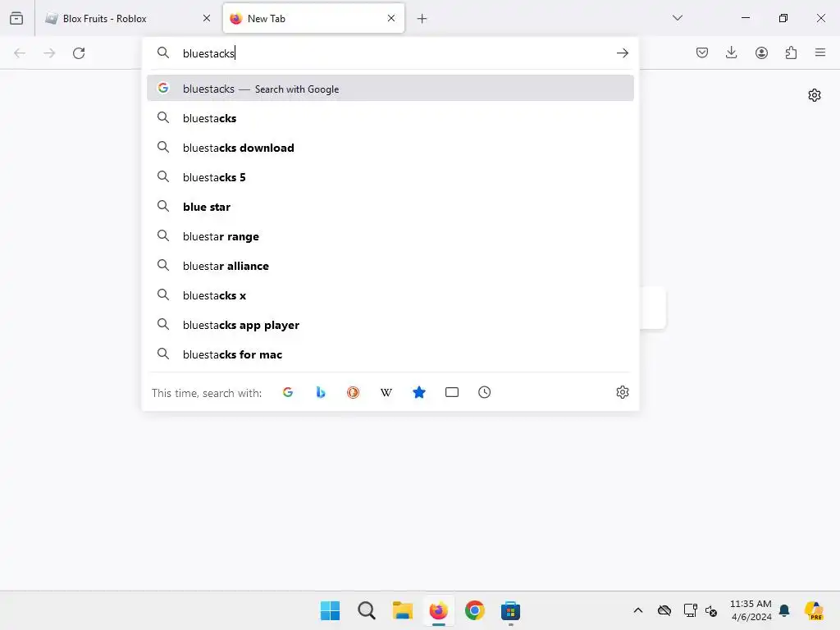Image resolution: width=840 pixels, height=630 pixels.
Task: Click the address bar containing bluestacks
Action: (x=390, y=53)
